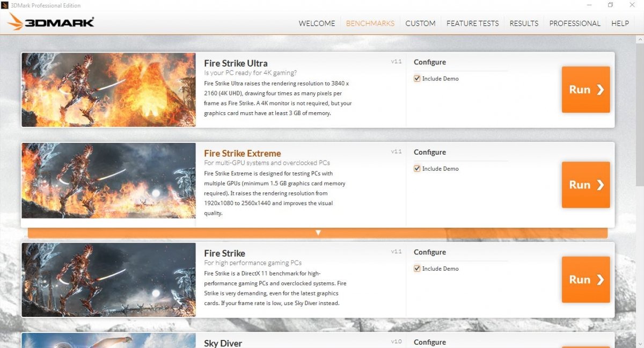Toggle Include Demo for Fire Strike
Viewport: 644px width, 348px height.
pyautogui.click(x=417, y=269)
